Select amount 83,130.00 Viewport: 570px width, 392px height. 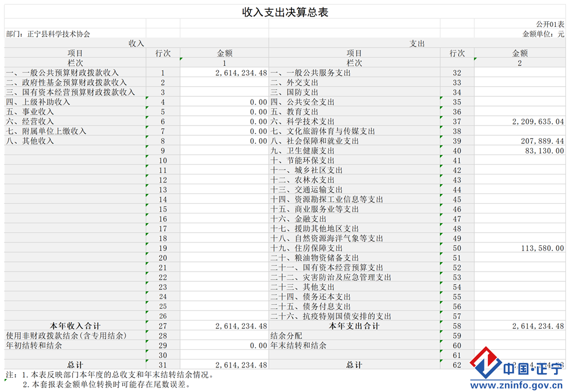[544, 151]
